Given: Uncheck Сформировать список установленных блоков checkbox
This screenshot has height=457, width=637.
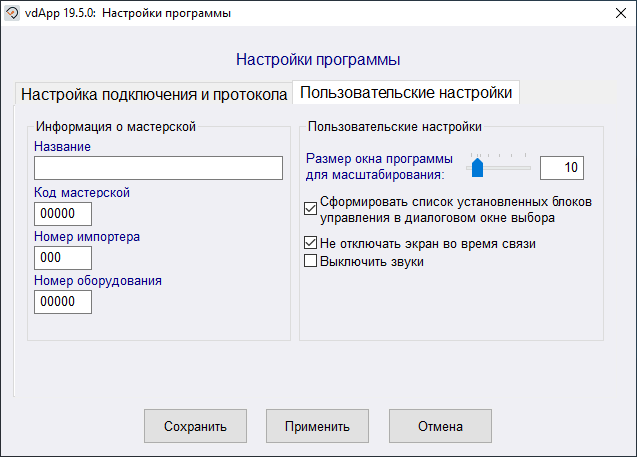Looking at the screenshot, I should coord(310,209).
